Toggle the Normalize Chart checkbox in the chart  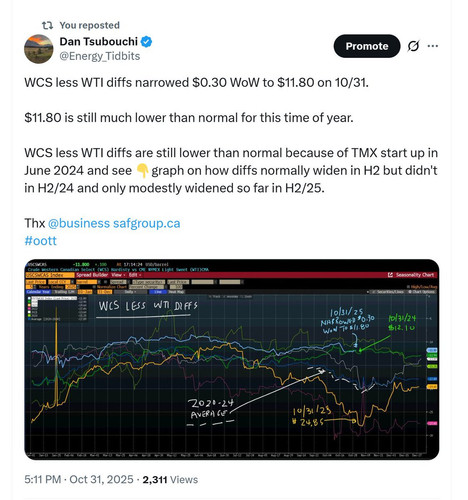(94, 287)
